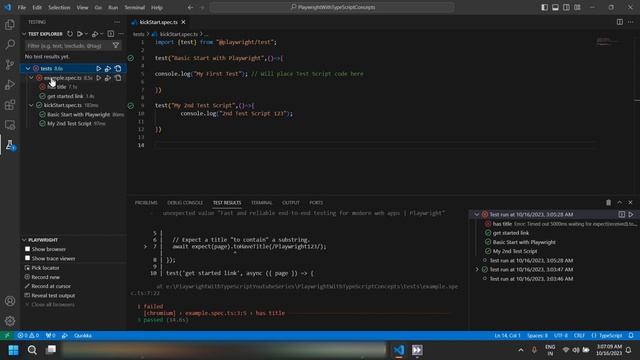Image resolution: width=640 pixels, height=360 pixels.
Task: Open the Terminal menu in menu bar
Action: pos(135,7)
